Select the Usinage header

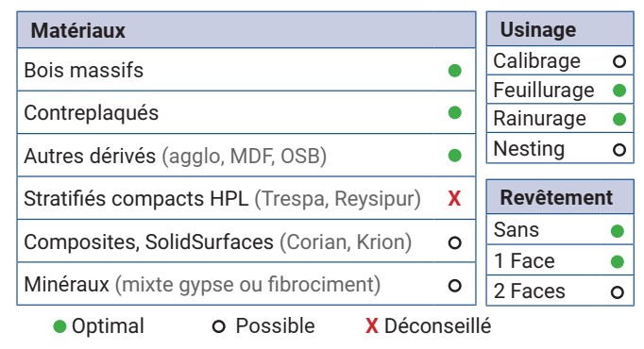pyautogui.click(x=560, y=28)
